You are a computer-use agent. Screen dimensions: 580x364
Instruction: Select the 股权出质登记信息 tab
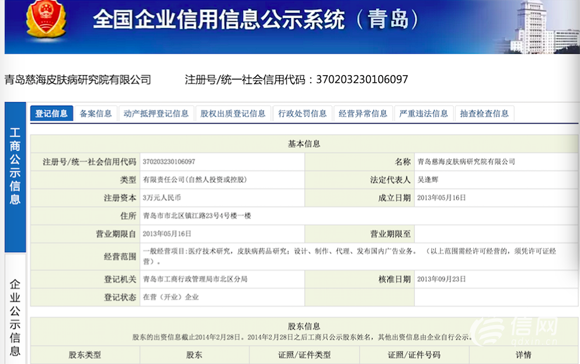[x=233, y=113]
